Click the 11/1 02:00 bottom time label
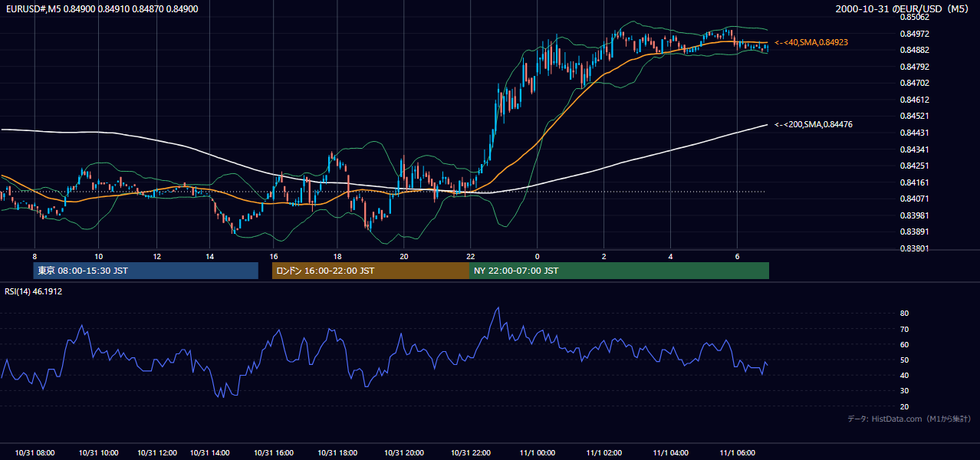 coord(603,453)
